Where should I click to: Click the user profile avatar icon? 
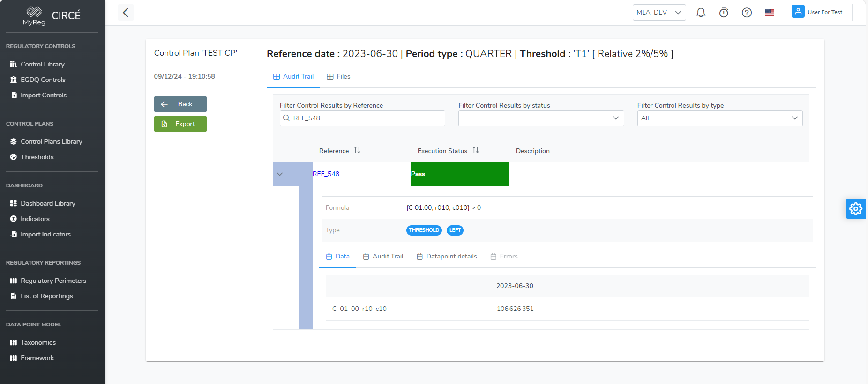point(798,12)
